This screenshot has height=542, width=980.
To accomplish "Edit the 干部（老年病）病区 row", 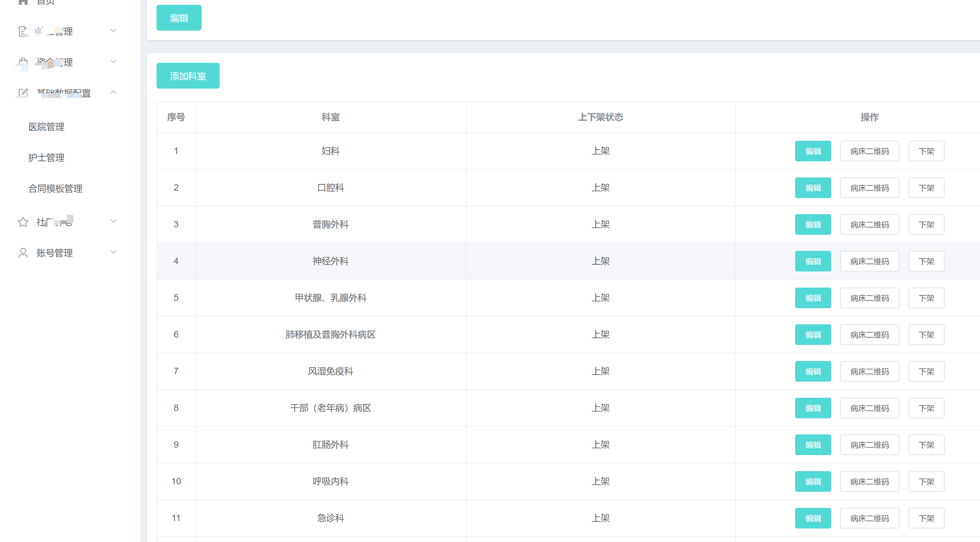I will tap(813, 408).
